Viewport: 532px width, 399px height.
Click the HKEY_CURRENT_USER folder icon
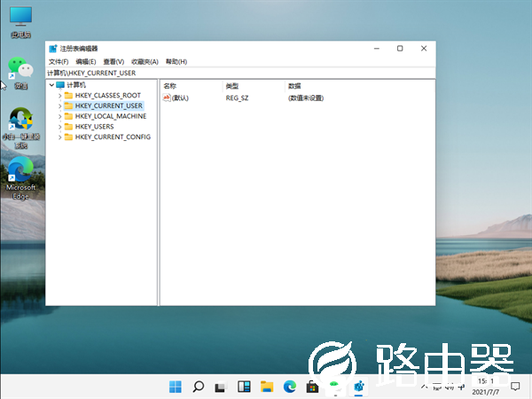point(68,106)
